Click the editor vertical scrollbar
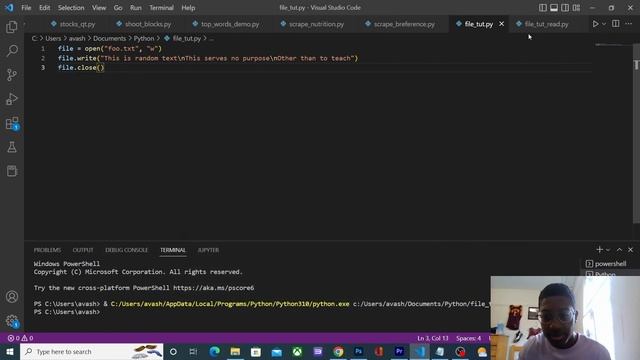The height and width of the screenshot is (360, 640). click(636, 135)
